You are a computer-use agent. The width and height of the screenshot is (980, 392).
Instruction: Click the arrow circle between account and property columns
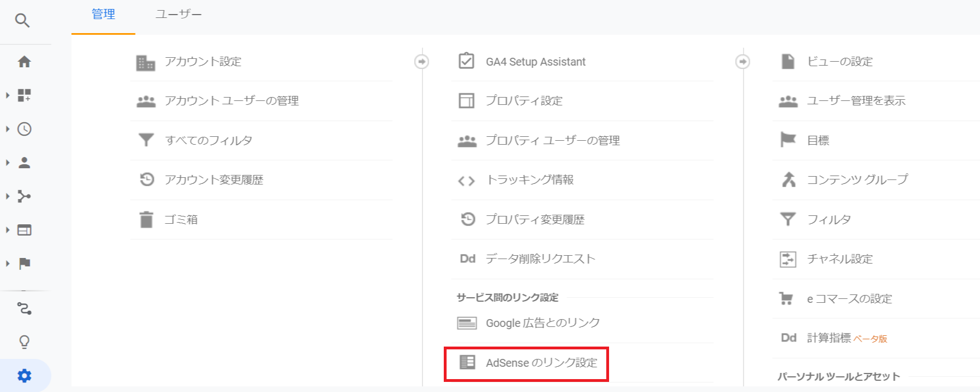point(422,62)
